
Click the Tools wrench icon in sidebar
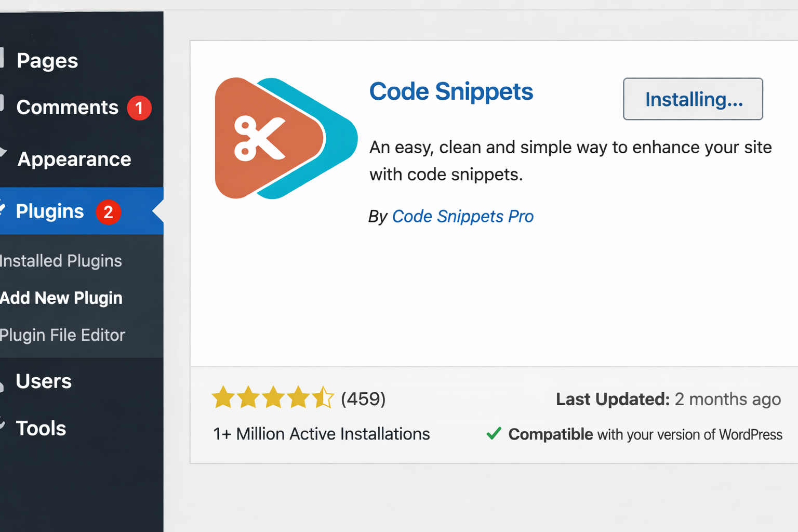point(2,425)
